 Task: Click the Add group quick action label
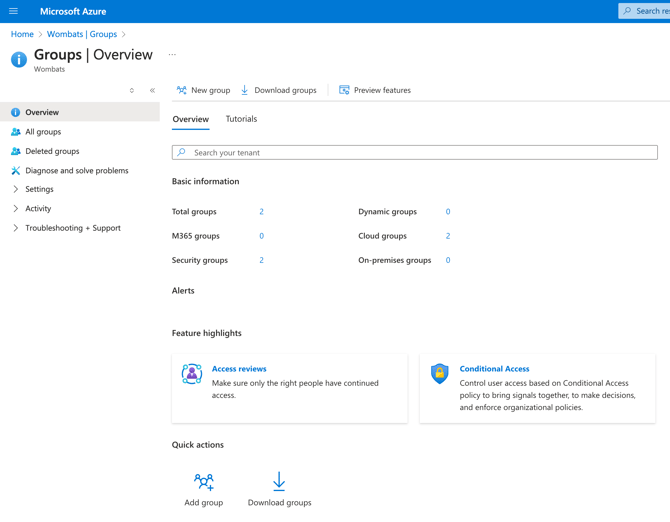[x=204, y=503]
